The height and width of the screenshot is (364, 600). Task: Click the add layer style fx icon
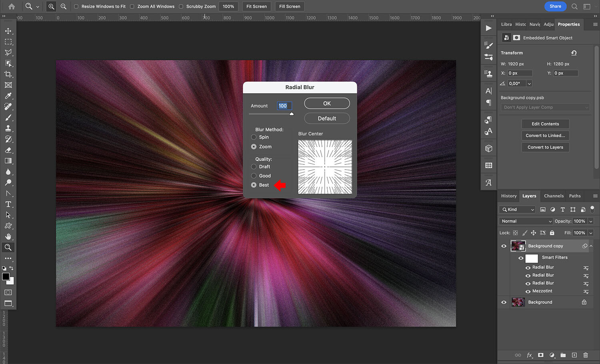pos(529,355)
